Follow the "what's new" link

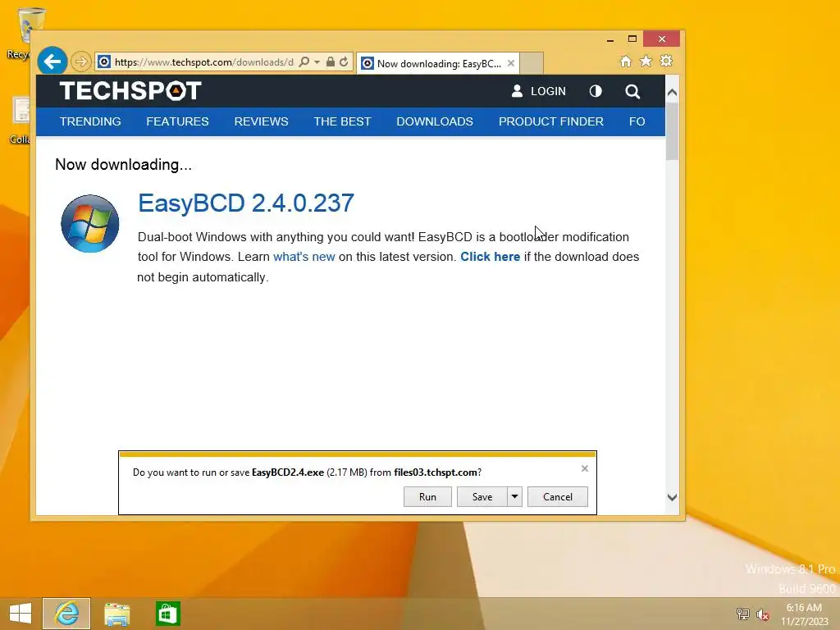(304, 257)
